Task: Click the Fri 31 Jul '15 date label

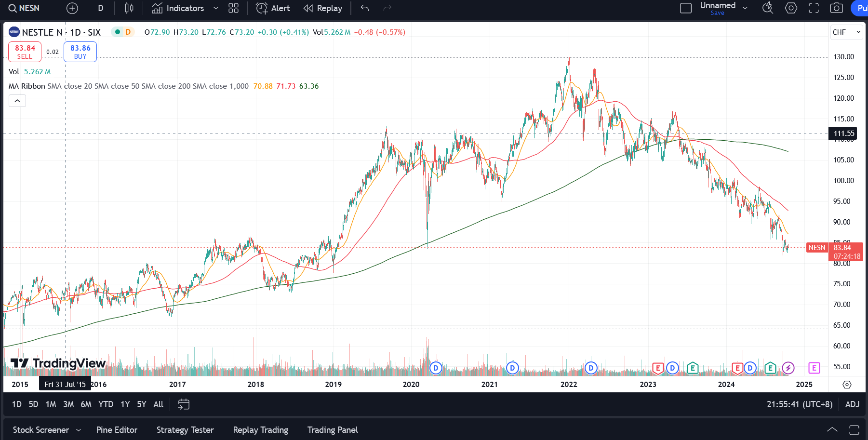Action: [x=65, y=384]
